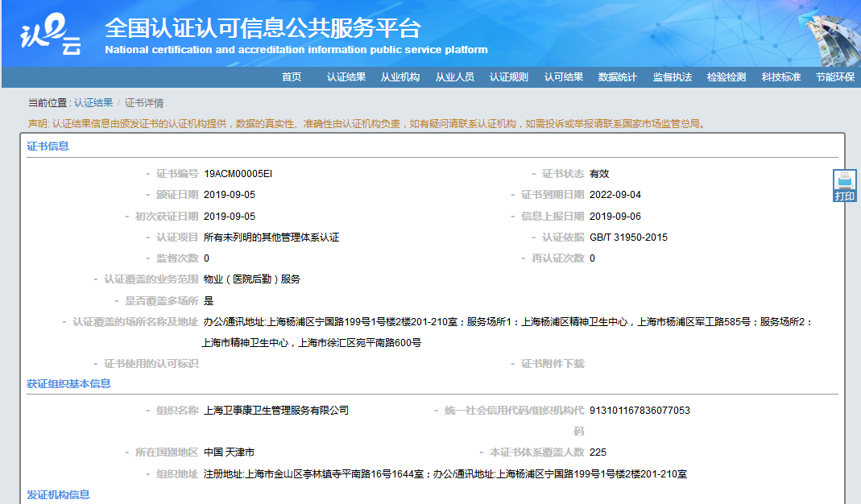This screenshot has height=504, width=861.
Task: Go to 从业机构 menu item
Action: point(400,77)
